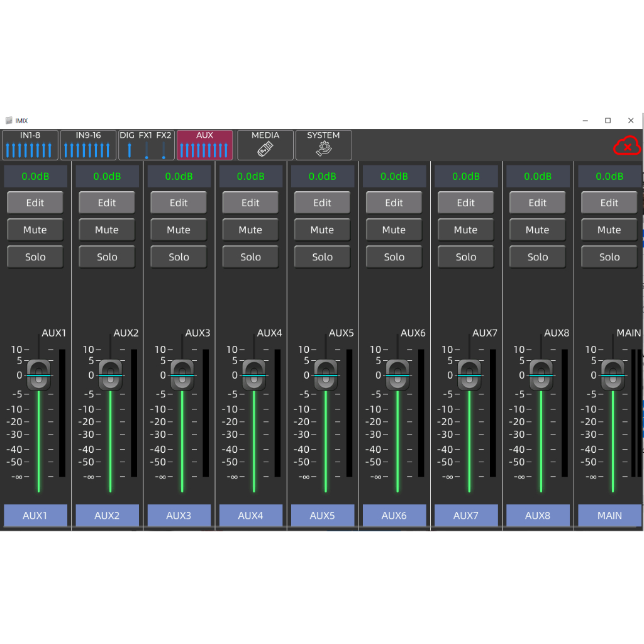The image size is (644, 644).
Task: Open Edit for AUX2 channel
Action: pos(107,203)
